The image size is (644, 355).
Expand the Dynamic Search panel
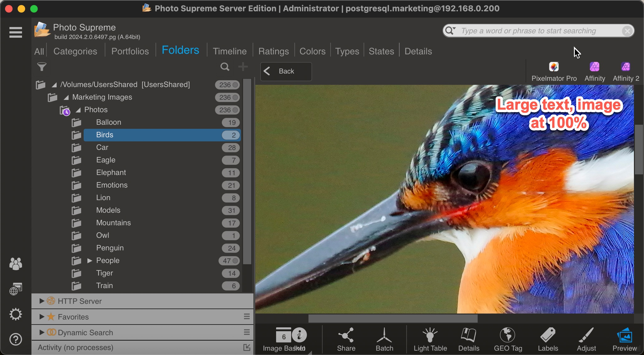42,332
